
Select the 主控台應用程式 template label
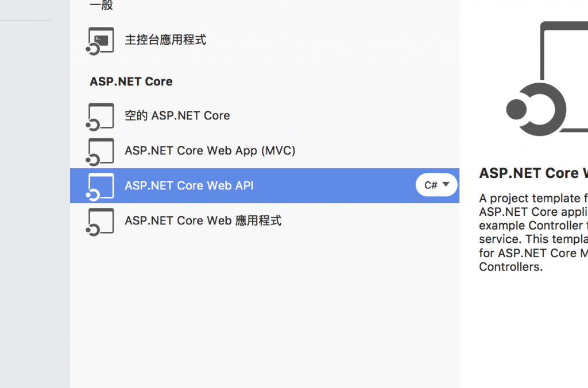[165, 40]
